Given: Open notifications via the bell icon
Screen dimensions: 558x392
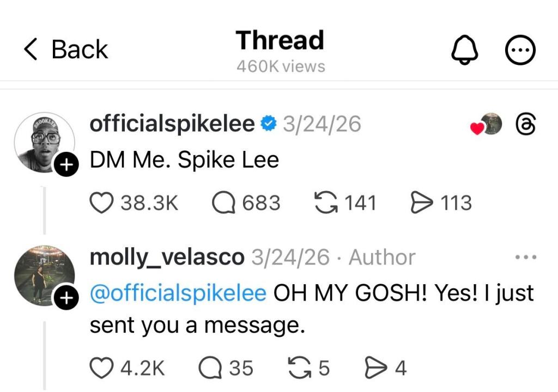Looking at the screenshot, I should [x=465, y=50].
